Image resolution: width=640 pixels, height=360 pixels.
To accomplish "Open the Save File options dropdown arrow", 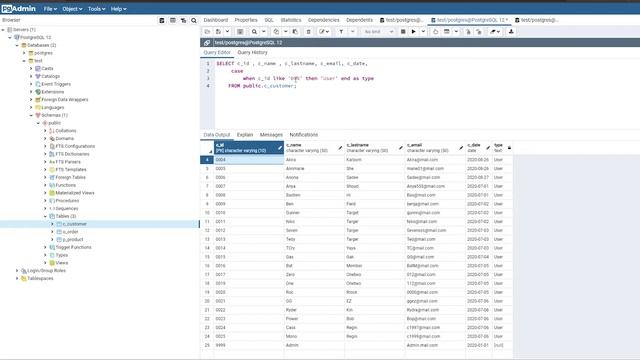I will pyautogui.click(x=227, y=32).
